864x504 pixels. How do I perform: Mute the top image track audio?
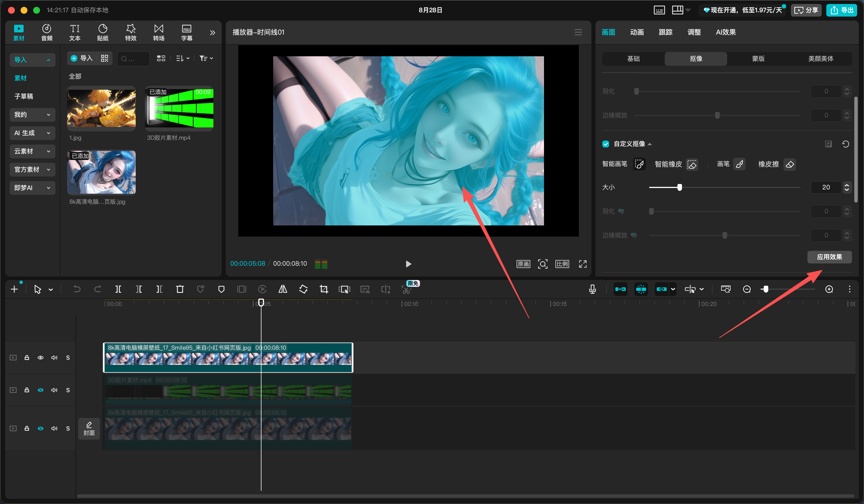point(54,358)
